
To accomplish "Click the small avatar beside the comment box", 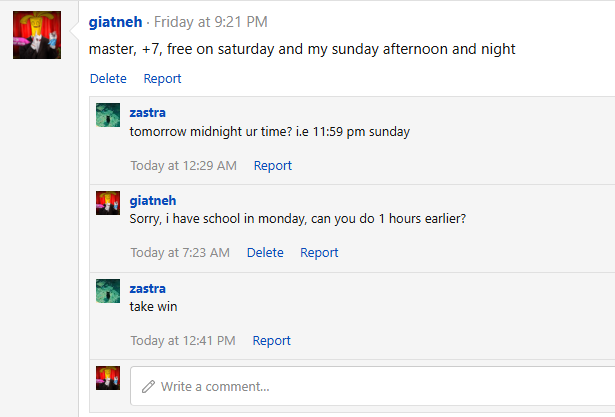I will [108, 378].
